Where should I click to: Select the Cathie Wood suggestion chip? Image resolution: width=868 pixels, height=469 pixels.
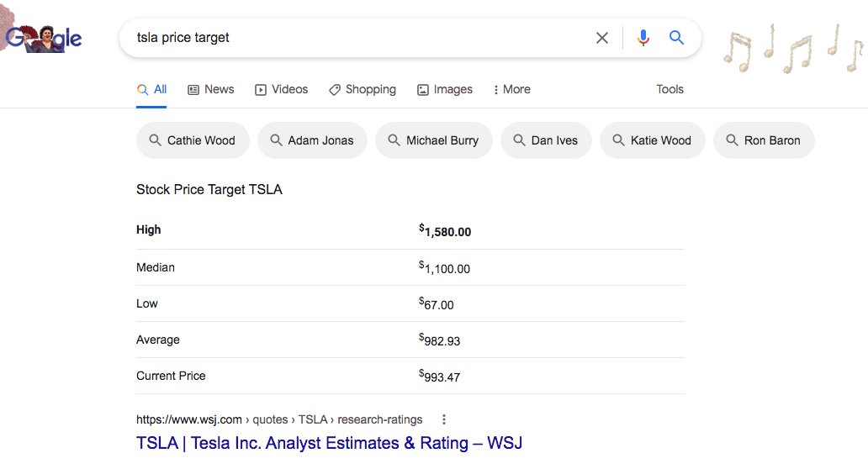pos(193,140)
